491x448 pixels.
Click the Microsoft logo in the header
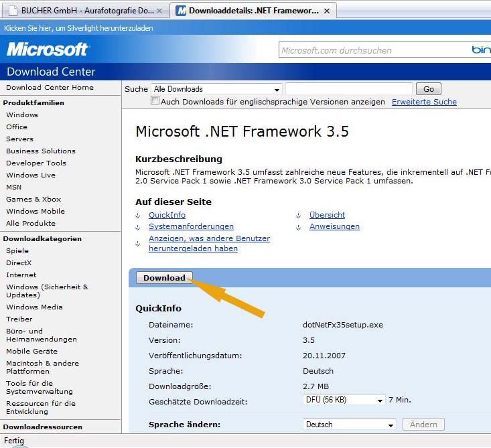coord(48,49)
